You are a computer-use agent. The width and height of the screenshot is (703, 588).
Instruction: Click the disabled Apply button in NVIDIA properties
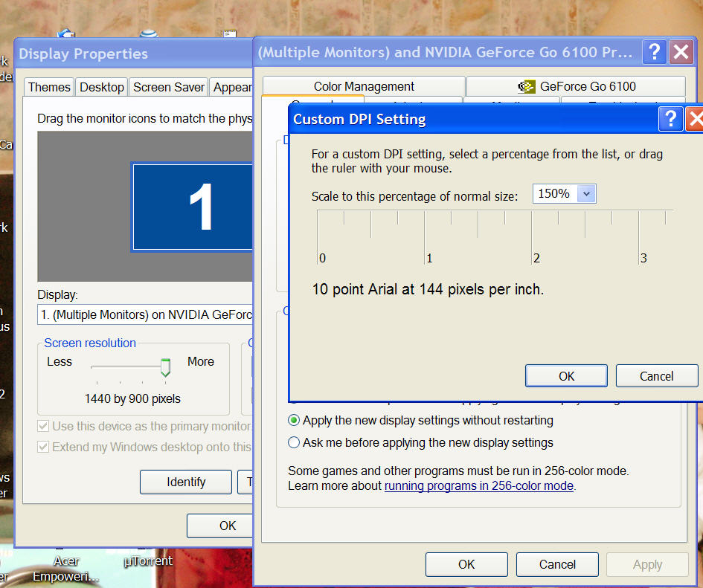pyautogui.click(x=647, y=564)
